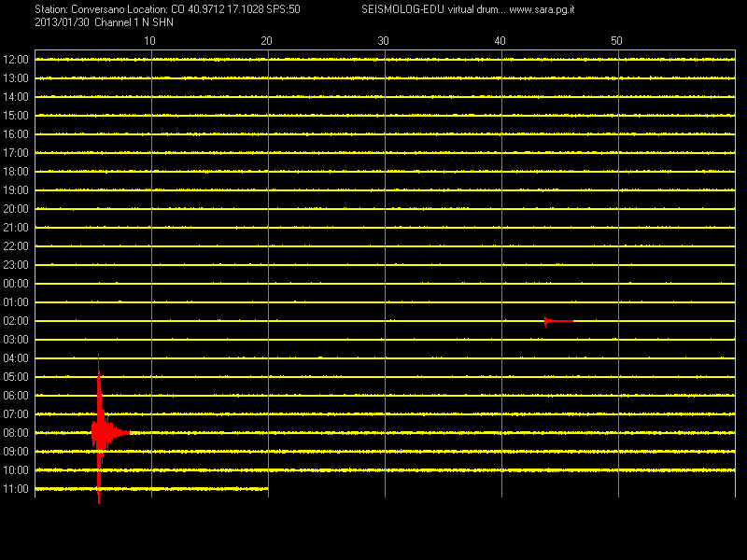Click the 30-minute axis label
Screen dimensions: 747x560
coord(383,41)
